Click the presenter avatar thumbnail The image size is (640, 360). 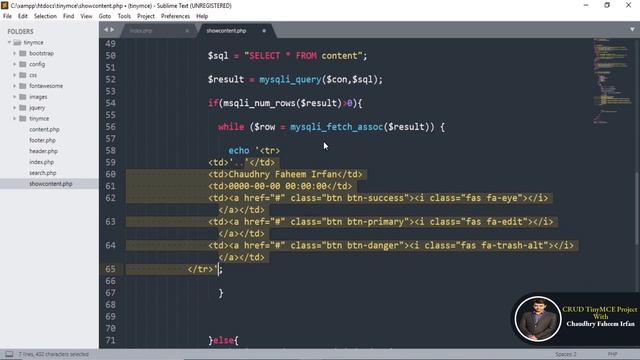[x=538, y=319]
